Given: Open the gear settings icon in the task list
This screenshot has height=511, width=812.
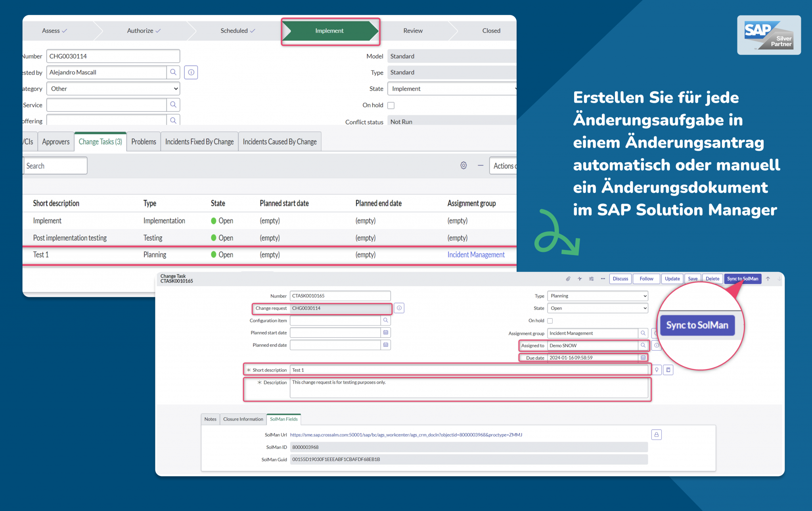Looking at the screenshot, I should pos(463,165).
